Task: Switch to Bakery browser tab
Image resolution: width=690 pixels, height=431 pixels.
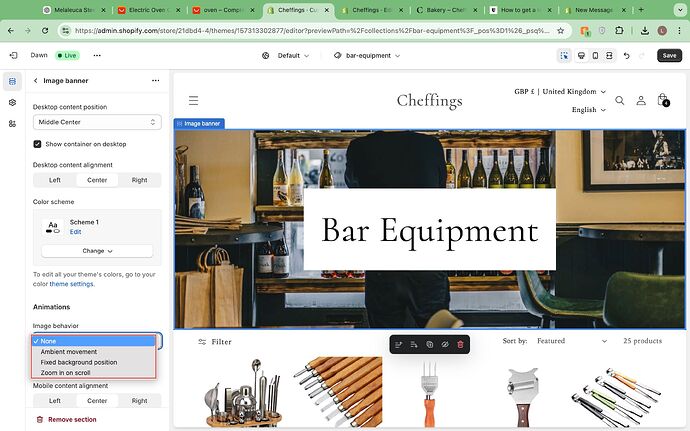Action: click(x=447, y=10)
